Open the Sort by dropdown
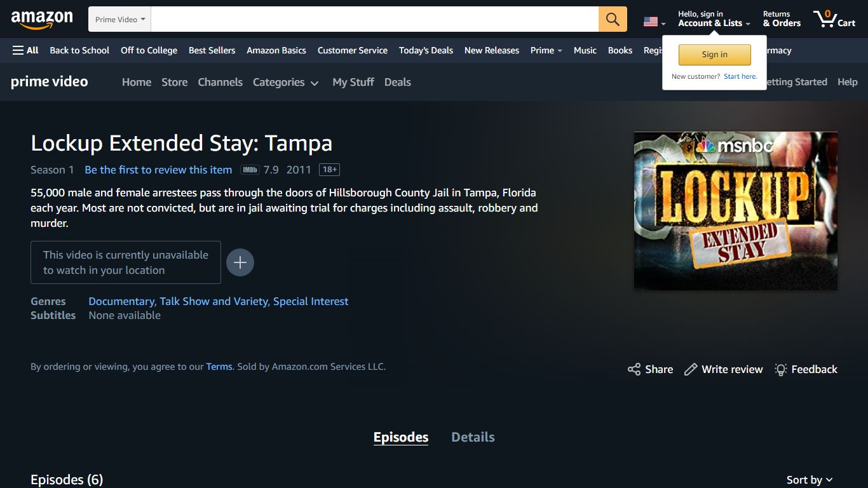Viewport: 868px width, 488px height. pyautogui.click(x=810, y=480)
